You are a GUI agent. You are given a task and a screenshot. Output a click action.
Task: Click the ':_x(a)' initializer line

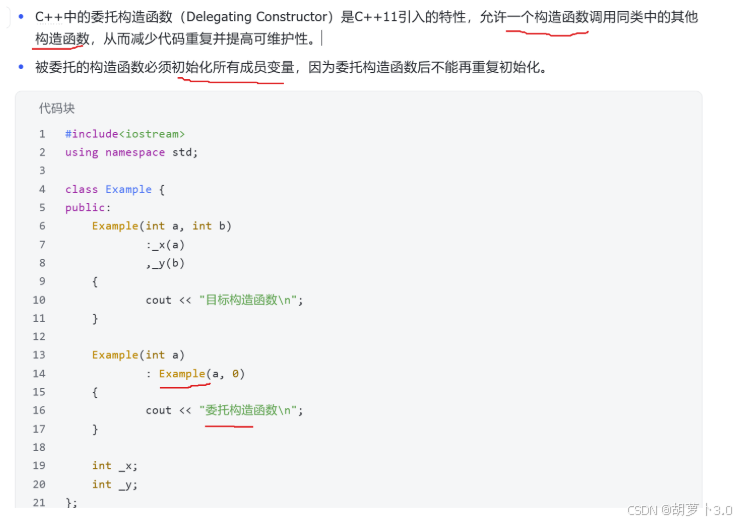pos(165,245)
